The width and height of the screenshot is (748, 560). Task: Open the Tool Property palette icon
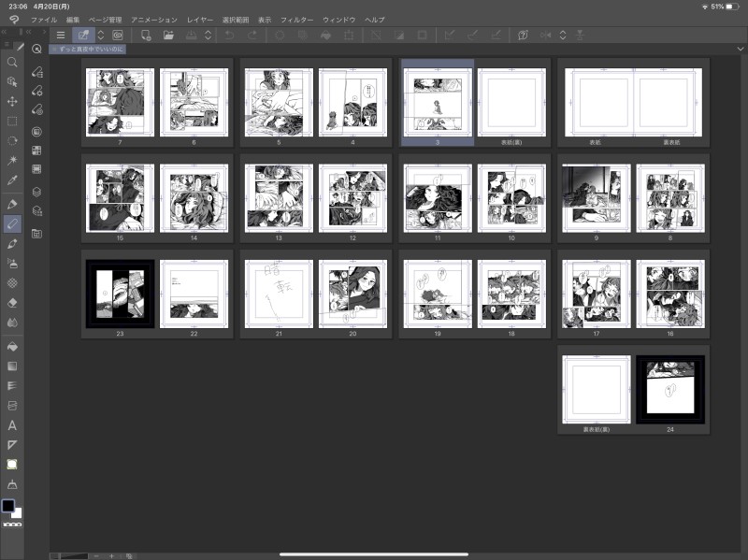coord(36,91)
